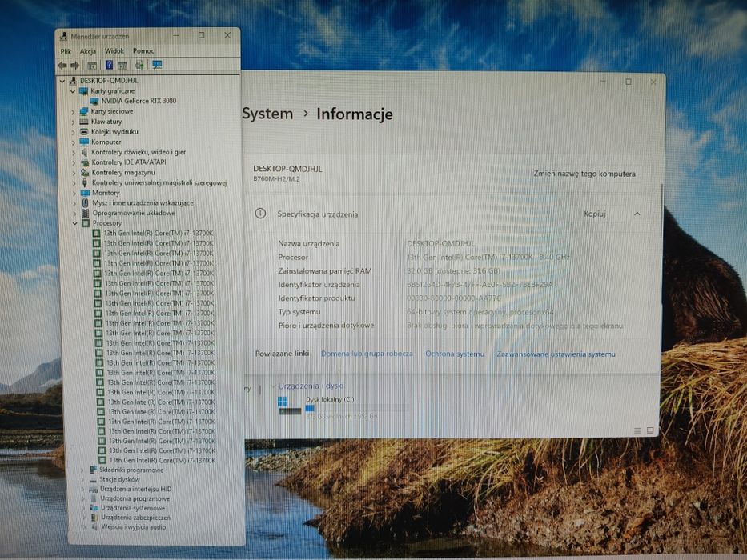Expand the Oprogramowanie układowe branch
The image size is (747, 560).
(x=74, y=214)
